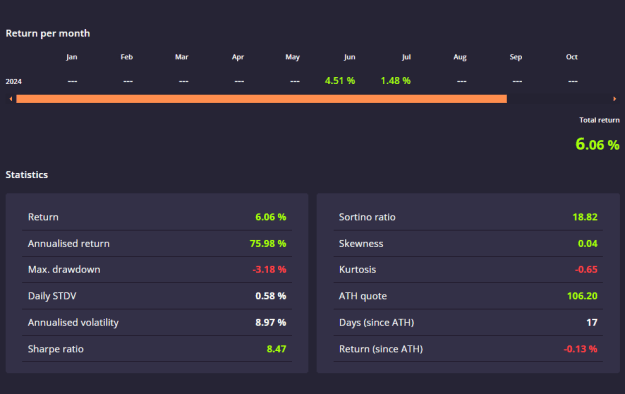Click the Annualised volatility label
Viewport: 625px width, 394px height.
(x=73, y=323)
